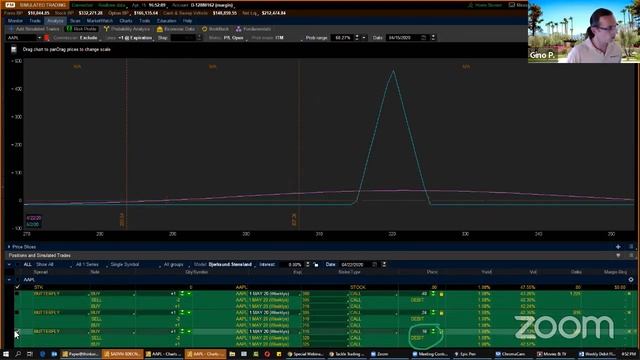Click the lock icon next to Interest
Screen dimensions: 640x360
pyautogui.click(x=316, y=264)
